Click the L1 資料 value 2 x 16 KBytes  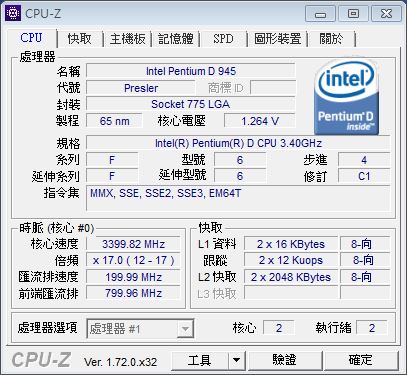tap(291, 244)
